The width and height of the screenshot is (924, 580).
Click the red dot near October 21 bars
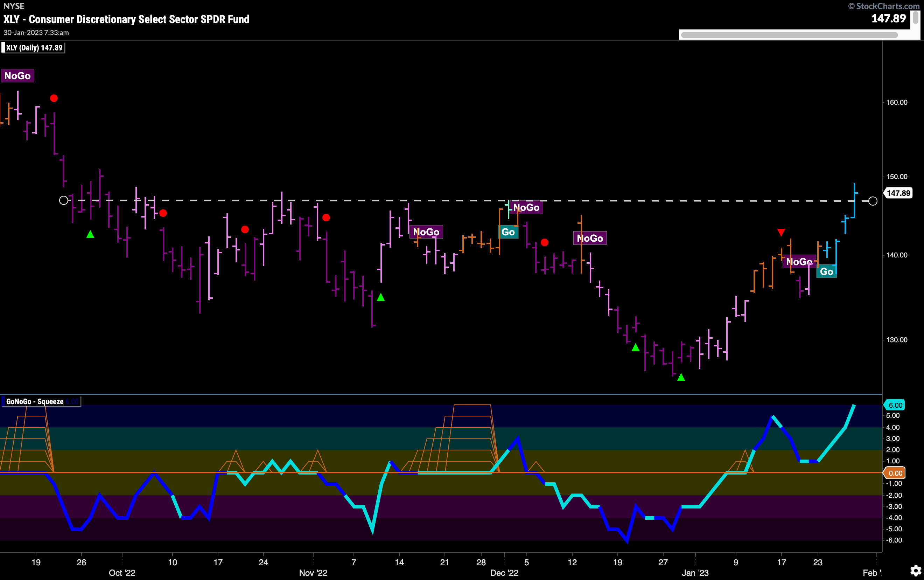point(245,229)
